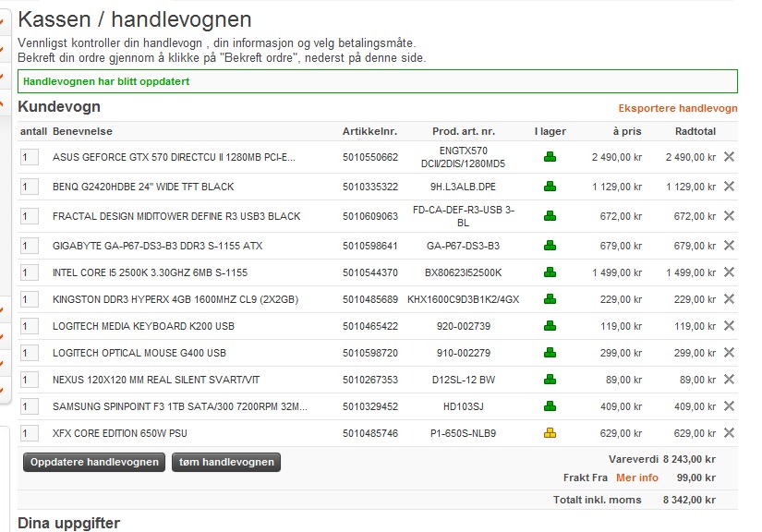Viewport: 762px width, 532px height.
Task: Click the stock icon for Intel Core i5
Action: pos(550,272)
